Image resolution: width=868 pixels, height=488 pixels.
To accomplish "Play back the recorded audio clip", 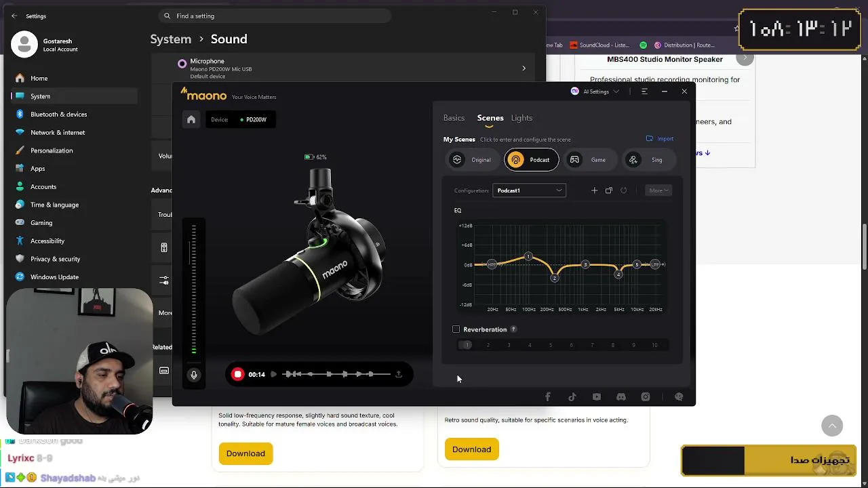I will tap(273, 374).
